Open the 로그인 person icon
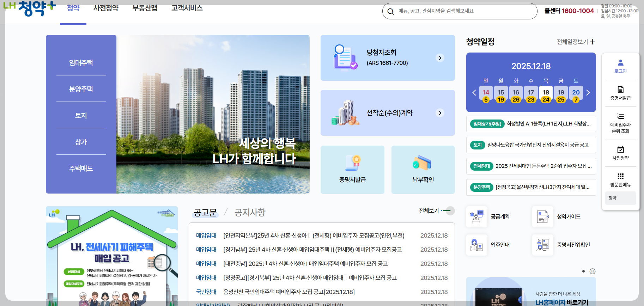Viewport: 644px width, 306px height. click(620, 63)
